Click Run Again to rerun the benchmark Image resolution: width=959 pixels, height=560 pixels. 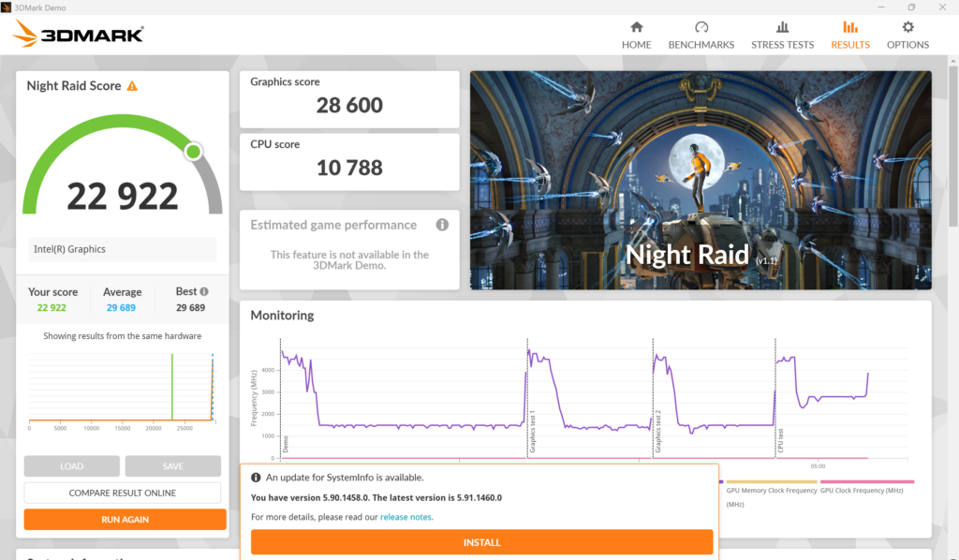click(125, 519)
